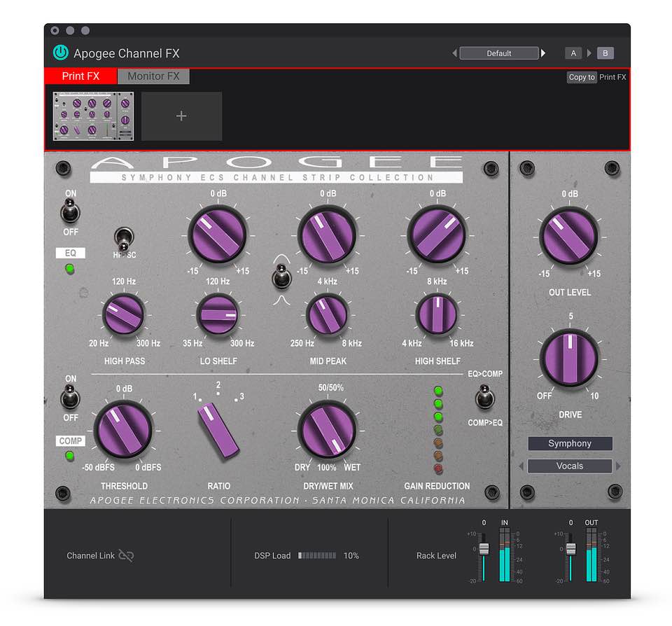Select the ECS Channel Strip thumbnail
672x626 pixels.
coord(93,116)
